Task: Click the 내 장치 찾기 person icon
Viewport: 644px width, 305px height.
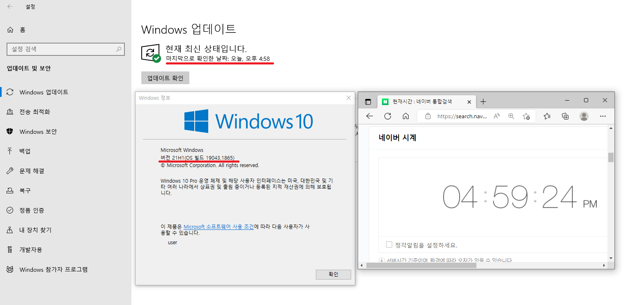Action: pos(10,230)
